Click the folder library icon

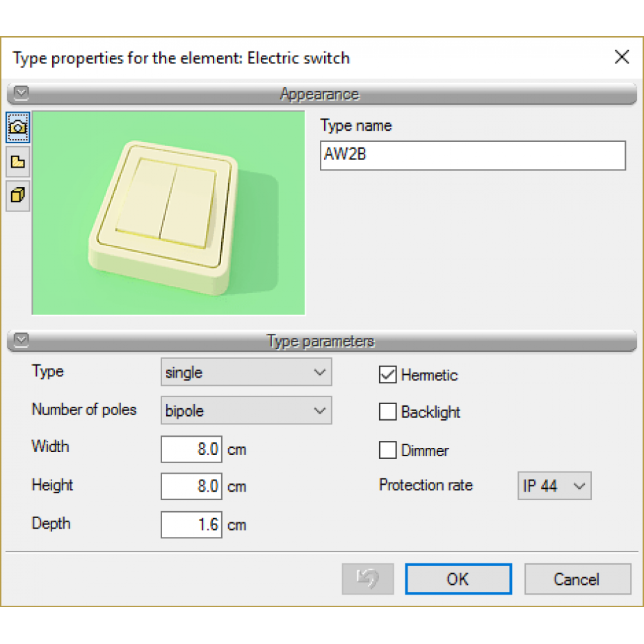[17, 162]
